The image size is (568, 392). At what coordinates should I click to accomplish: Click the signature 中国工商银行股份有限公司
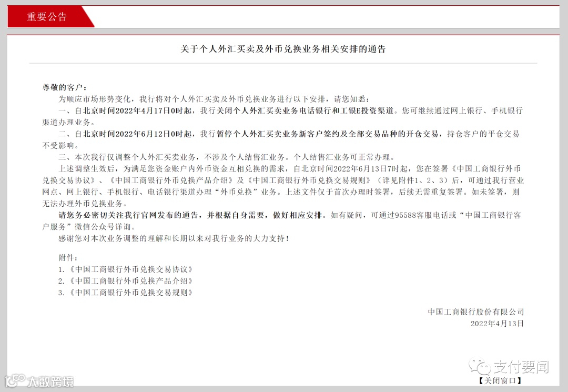475,311
